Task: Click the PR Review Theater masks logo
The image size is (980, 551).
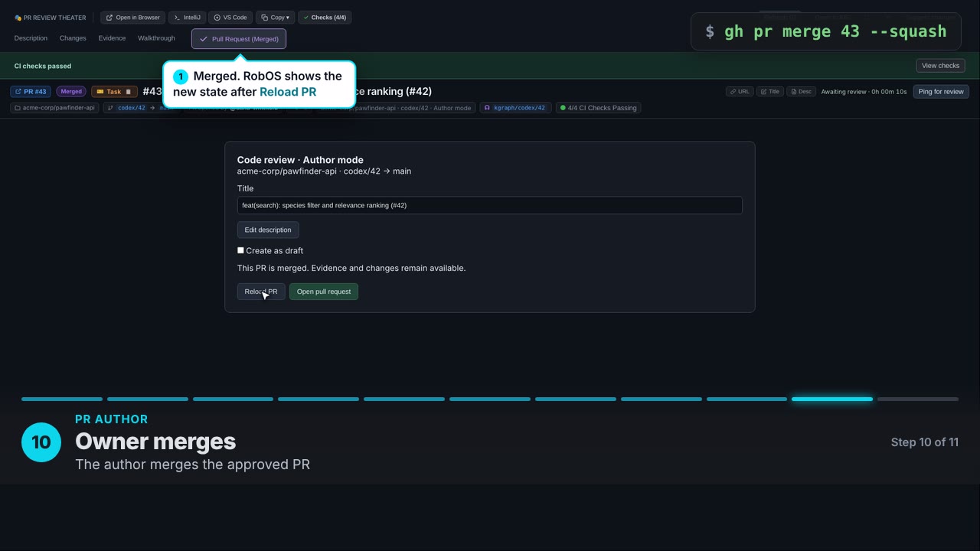Action: pos(18,18)
